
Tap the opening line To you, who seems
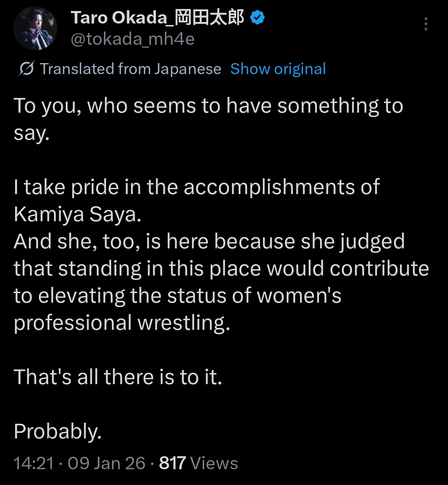click(x=209, y=119)
